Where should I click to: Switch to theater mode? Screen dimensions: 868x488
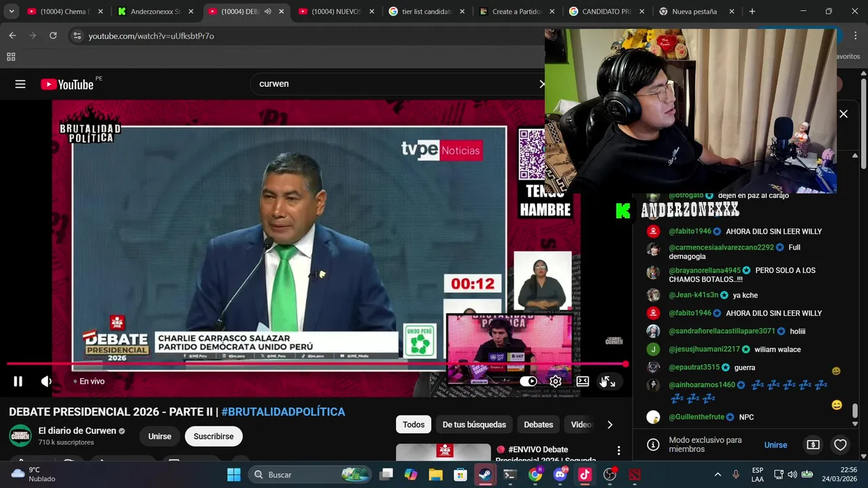(583, 382)
